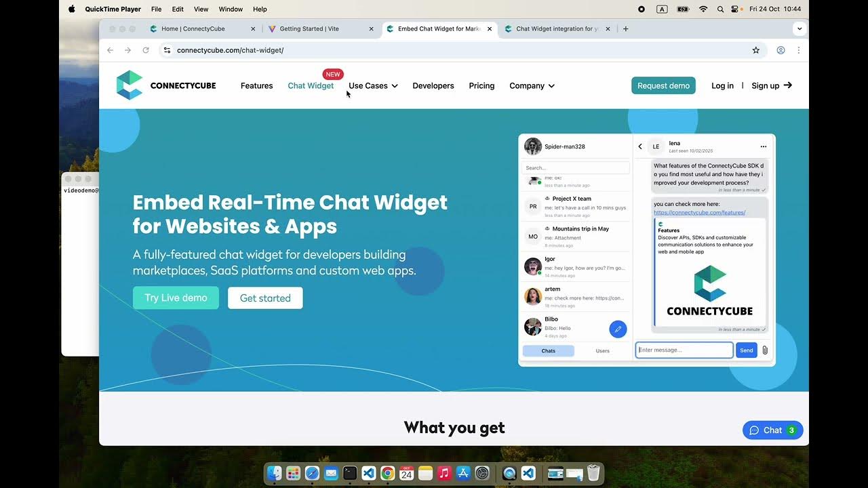Click the Chrome profile icon near the address bar
This screenshot has width=868, height=488.
click(x=781, y=50)
